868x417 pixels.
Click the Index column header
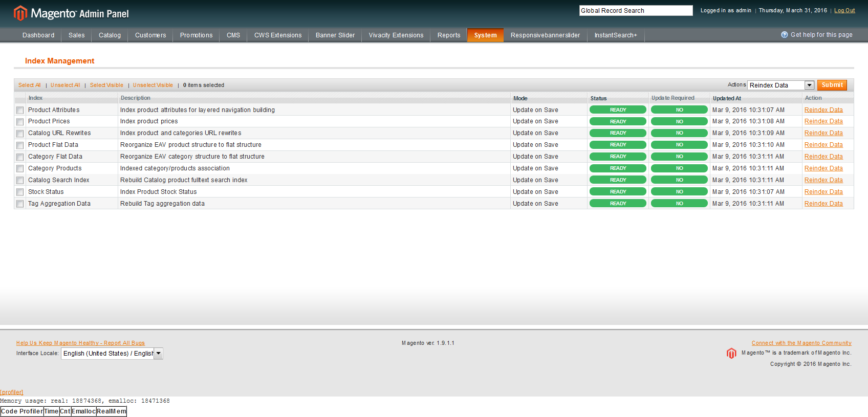pyautogui.click(x=35, y=98)
